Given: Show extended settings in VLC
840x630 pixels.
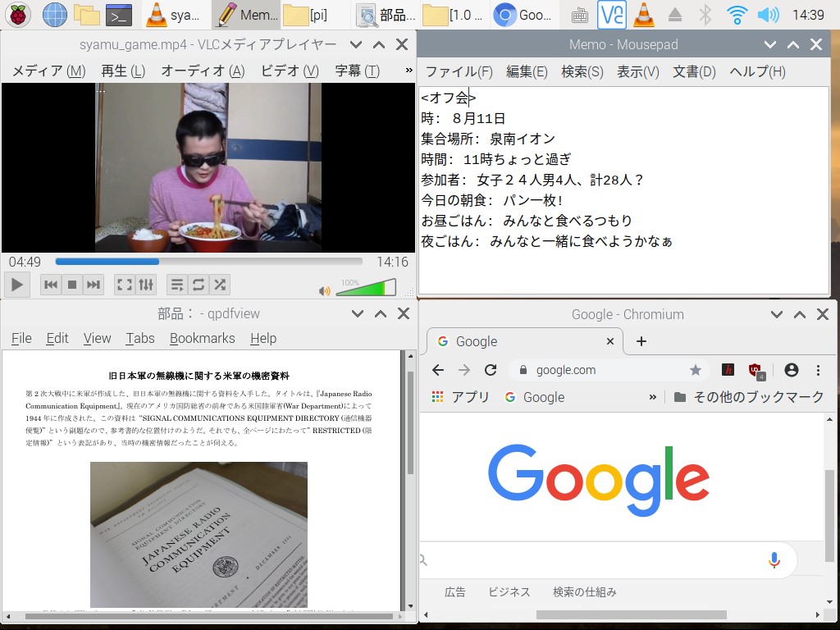Looking at the screenshot, I should (x=146, y=285).
